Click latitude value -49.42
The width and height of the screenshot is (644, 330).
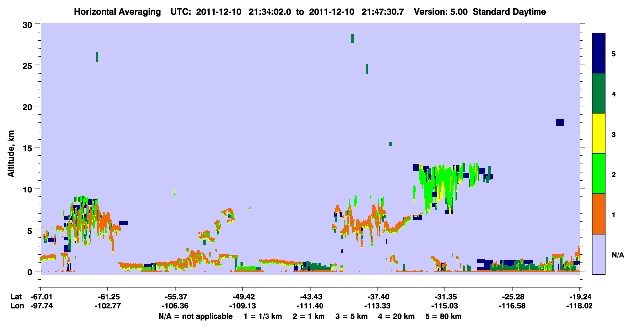[x=242, y=297]
